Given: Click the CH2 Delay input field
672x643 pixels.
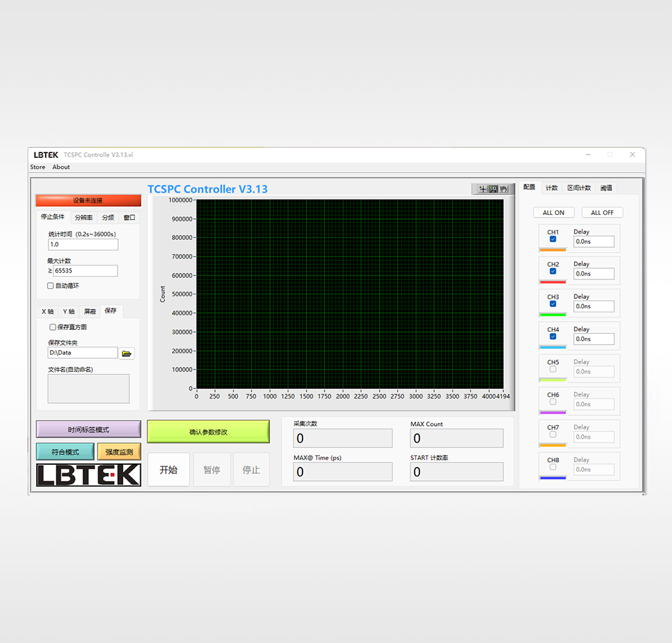Looking at the screenshot, I should pyautogui.click(x=594, y=274).
